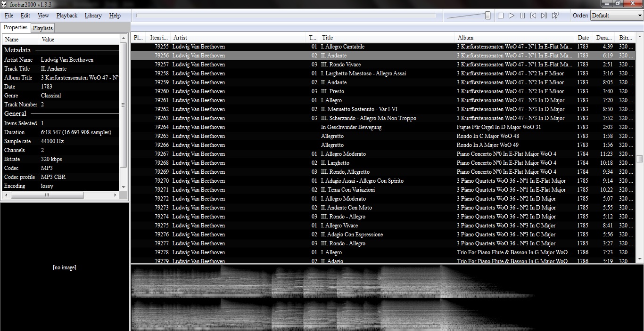Sort playlist by Title column header
The width and height of the screenshot is (644, 331).
387,38
